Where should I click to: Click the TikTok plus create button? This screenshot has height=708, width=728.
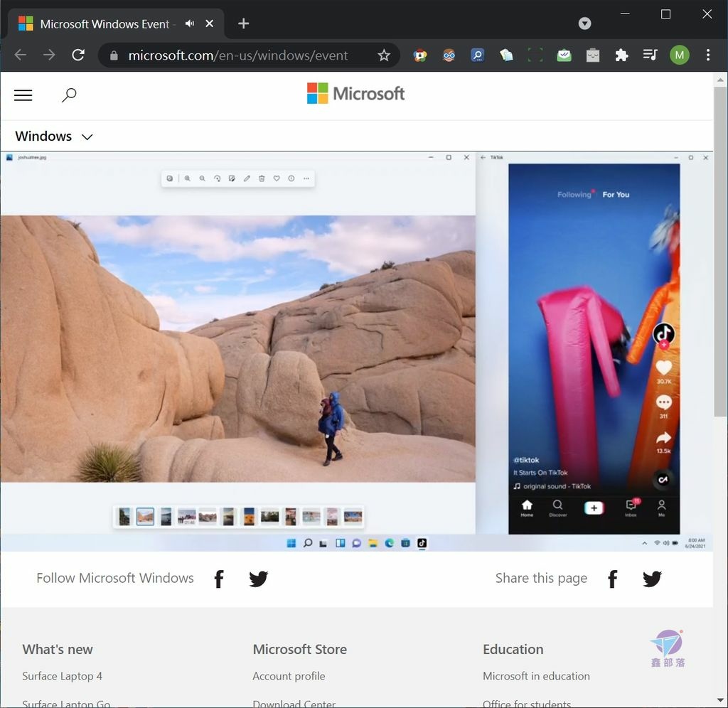pyautogui.click(x=594, y=508)
